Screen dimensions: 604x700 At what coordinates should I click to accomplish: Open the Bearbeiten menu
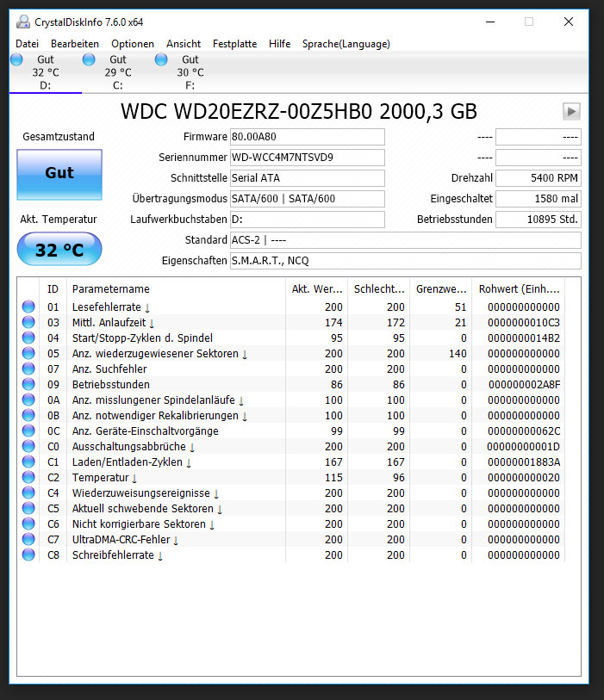75,44
